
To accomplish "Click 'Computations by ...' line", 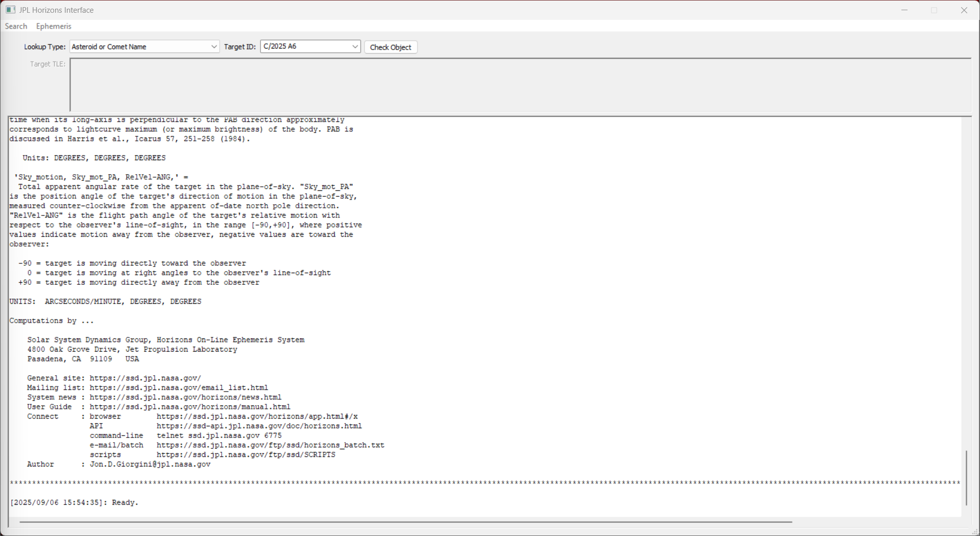I will pos(52,321).
